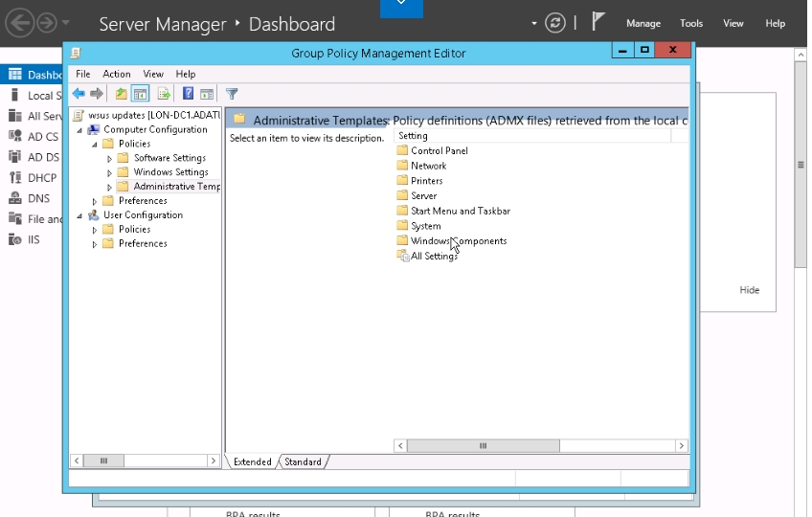Collapse Computer Configuration tree node
Viewport: 812px width, 517px height.
click(x=79, y=130)
